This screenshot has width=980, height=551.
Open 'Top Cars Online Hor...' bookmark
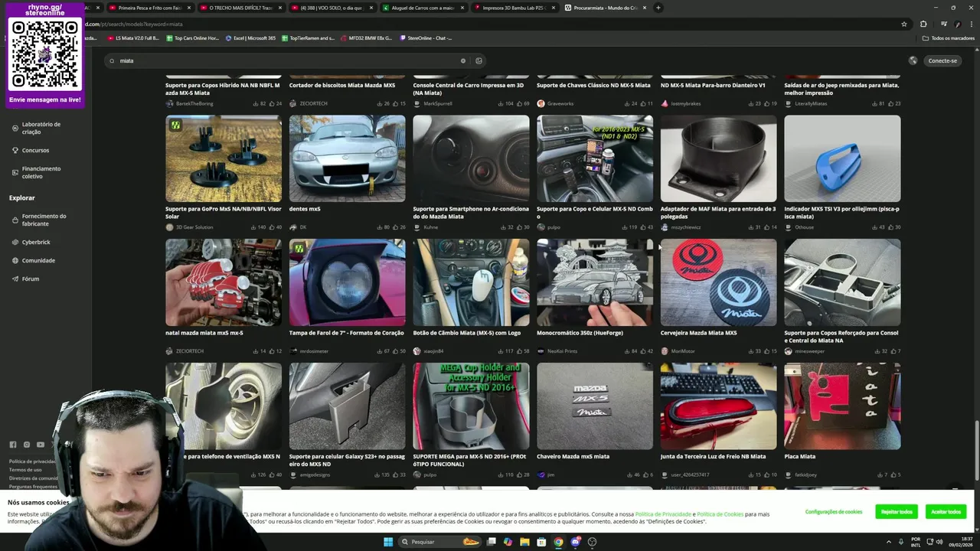192,37
